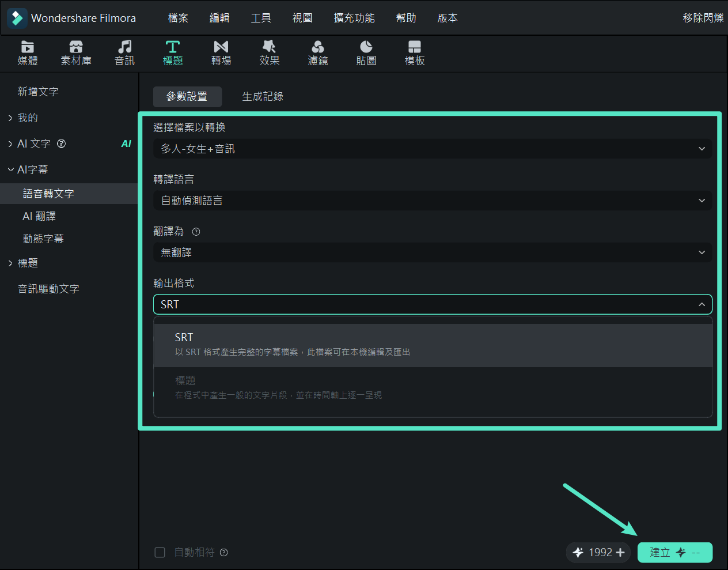Viewport: 728px width, 570px height.
Task: Open the 視圖 menu
Action: (x=302, y=18)
